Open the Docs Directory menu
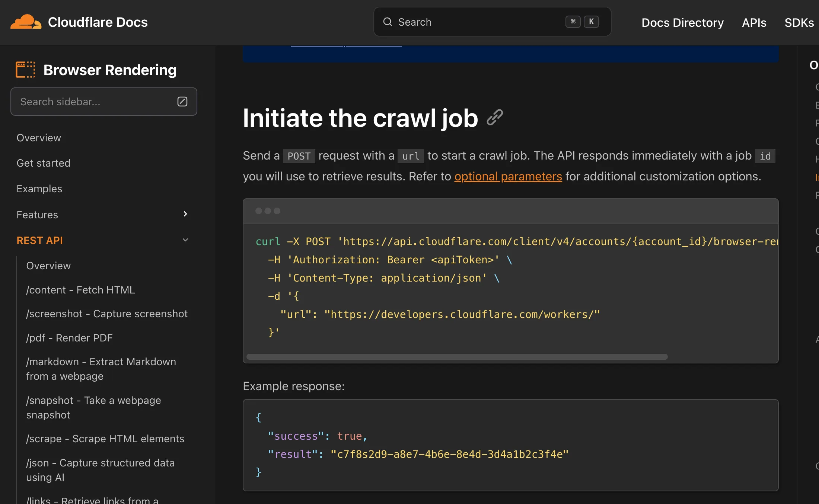819x504 pixels. 682,23
